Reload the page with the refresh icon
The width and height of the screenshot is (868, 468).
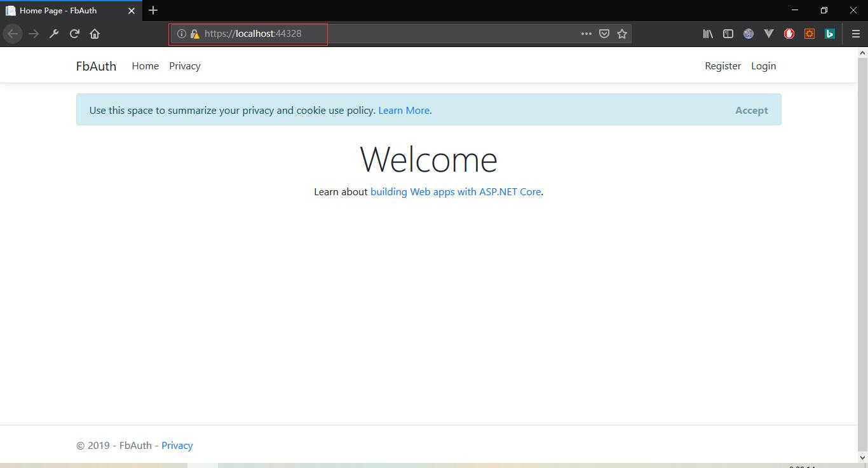(x=74, y=34)
